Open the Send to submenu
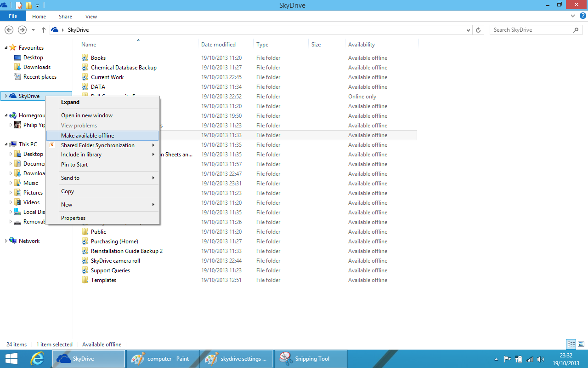 102,178
